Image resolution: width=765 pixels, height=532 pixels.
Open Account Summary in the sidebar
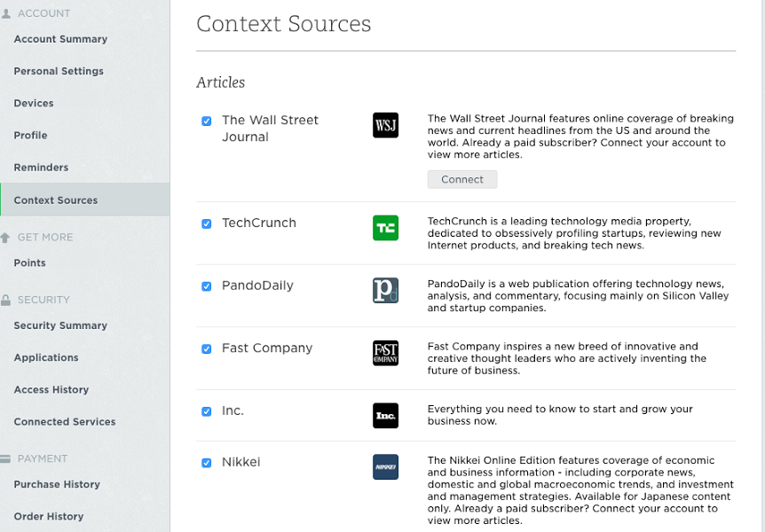click(x=60, y=39)
